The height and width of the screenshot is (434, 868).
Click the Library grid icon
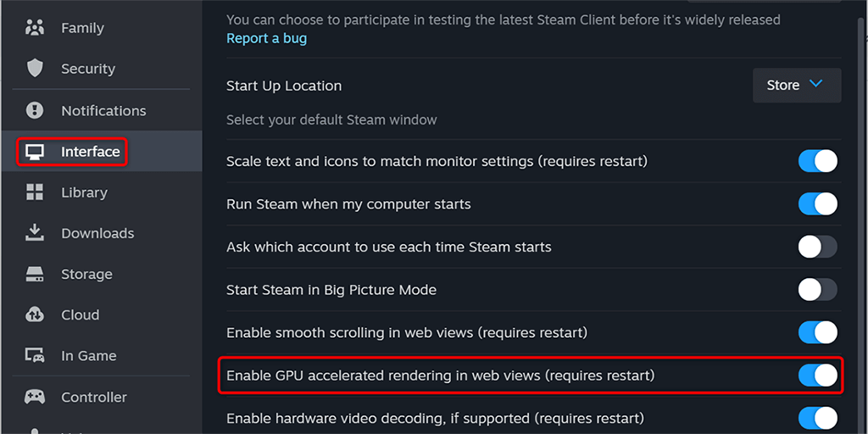click(35, 192)
